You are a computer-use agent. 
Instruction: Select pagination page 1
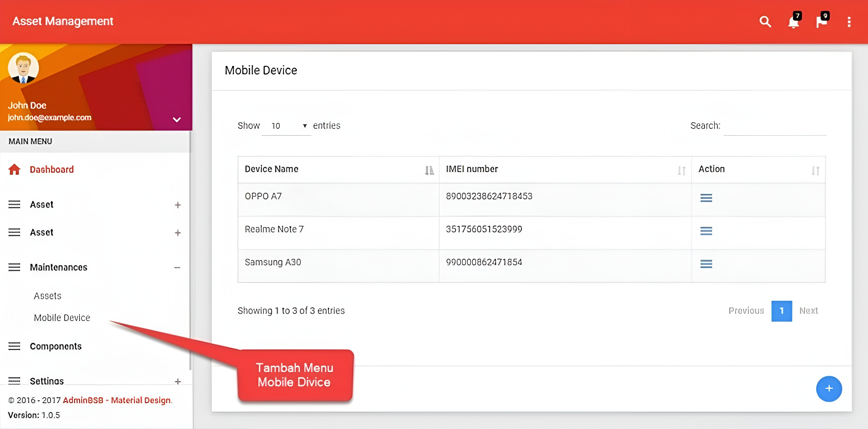coord(781,311)
